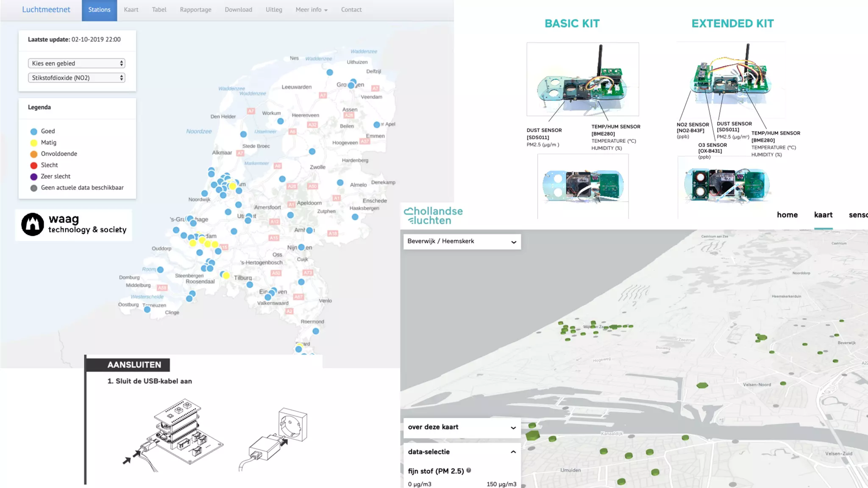Click the Basic Kit top photo thumbnail
This screenshot has height=488, width=868.
(582, 79)
